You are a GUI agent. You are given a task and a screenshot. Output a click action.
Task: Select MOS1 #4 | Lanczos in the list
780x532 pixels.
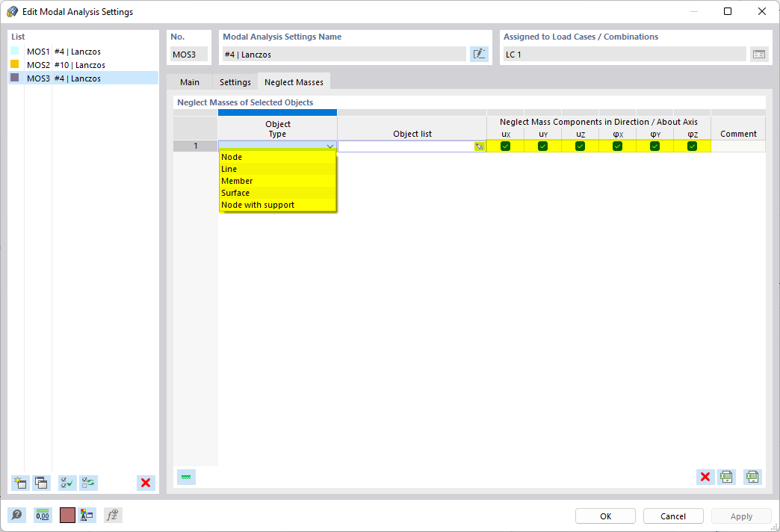(83, 52)
